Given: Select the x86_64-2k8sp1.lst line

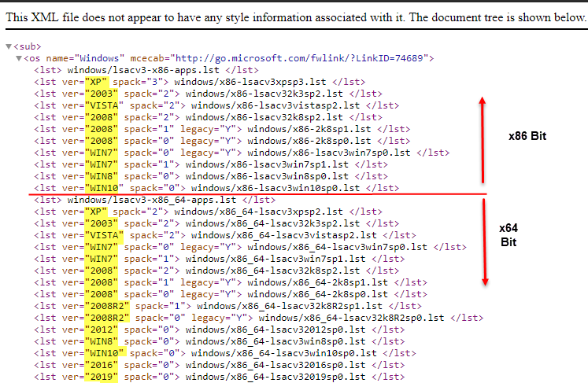Looking at the screenshot, I should click(x=231, y=282).
